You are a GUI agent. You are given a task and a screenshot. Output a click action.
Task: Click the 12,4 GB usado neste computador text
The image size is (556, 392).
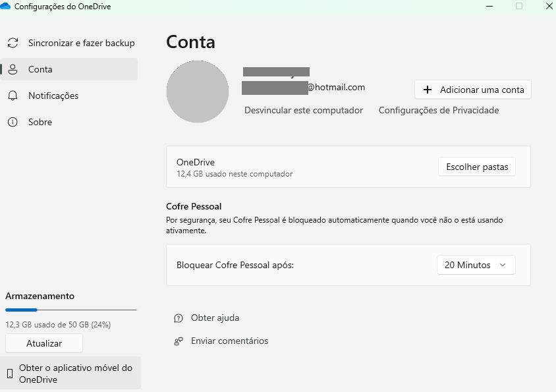[235, 174]
